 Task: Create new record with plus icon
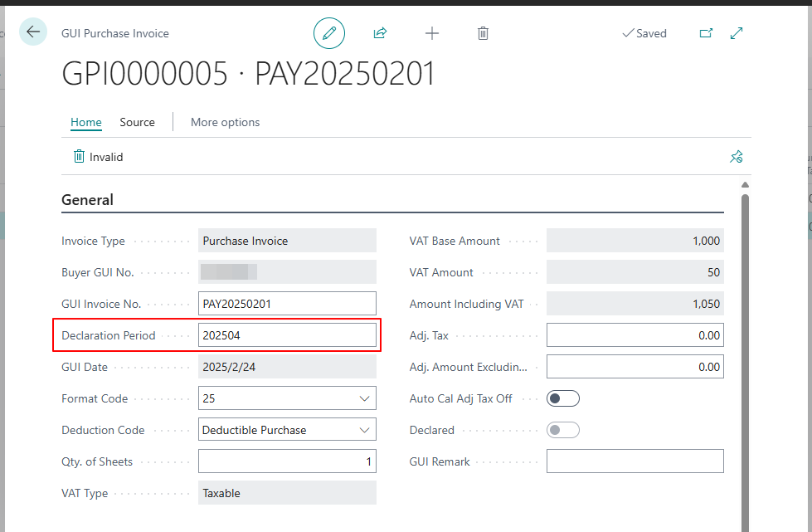pos(432,34)
